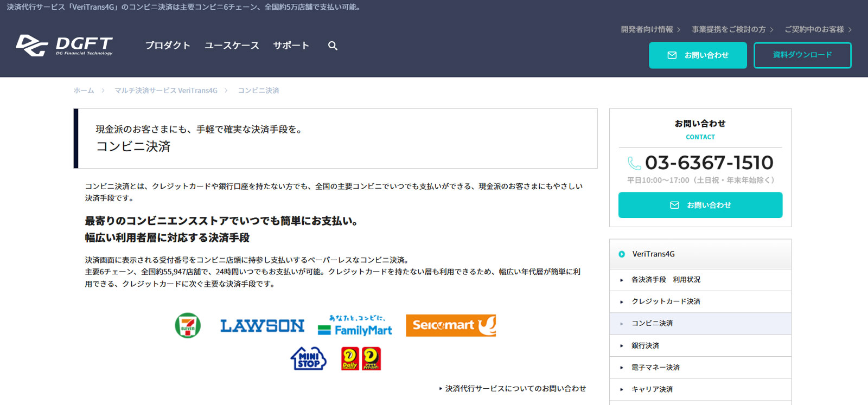Click the phone icon beside 03-6367-1510
The image size is (868, 405).
point(634,163)
